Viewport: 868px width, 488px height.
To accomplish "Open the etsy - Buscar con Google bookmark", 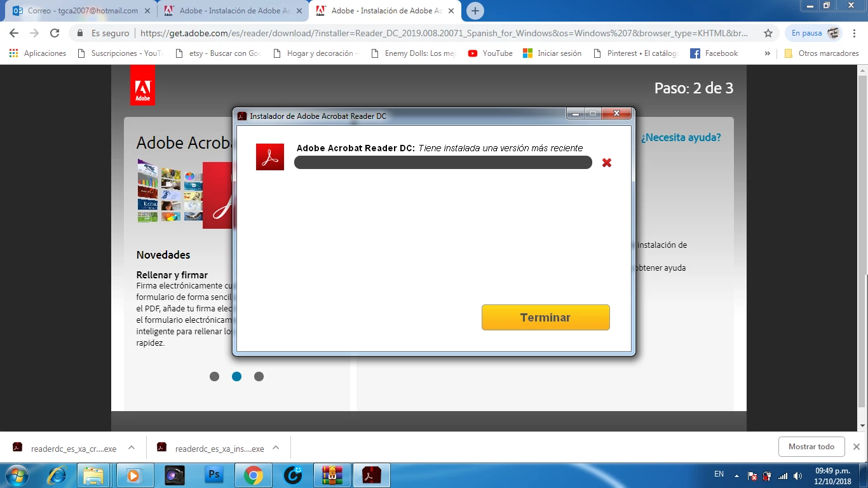I will pyautogui.click(x=218, y=53).
